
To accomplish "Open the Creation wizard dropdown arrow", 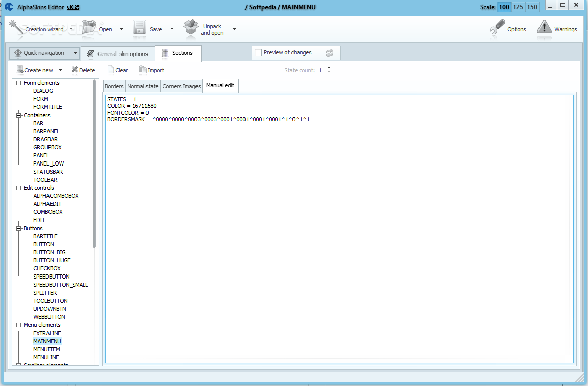I will click(x=71, y=29).
